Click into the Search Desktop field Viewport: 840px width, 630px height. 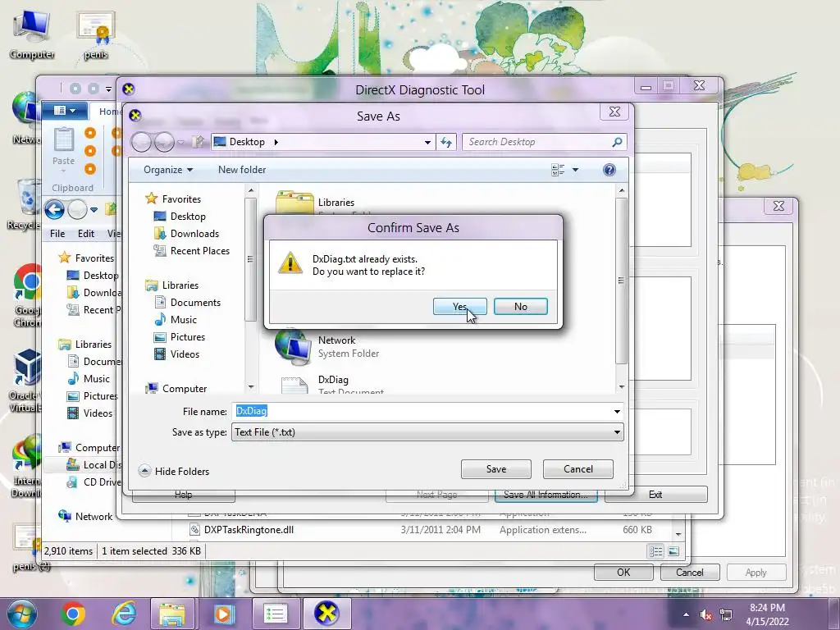[538, 142]
